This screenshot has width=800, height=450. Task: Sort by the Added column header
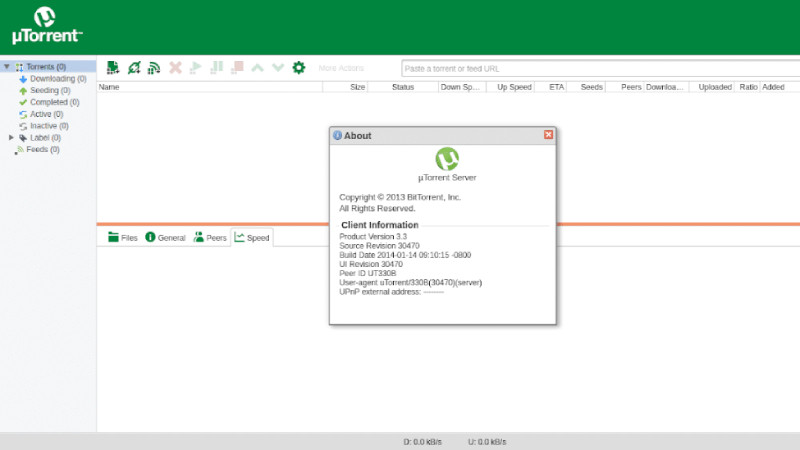tap(780, 87)
